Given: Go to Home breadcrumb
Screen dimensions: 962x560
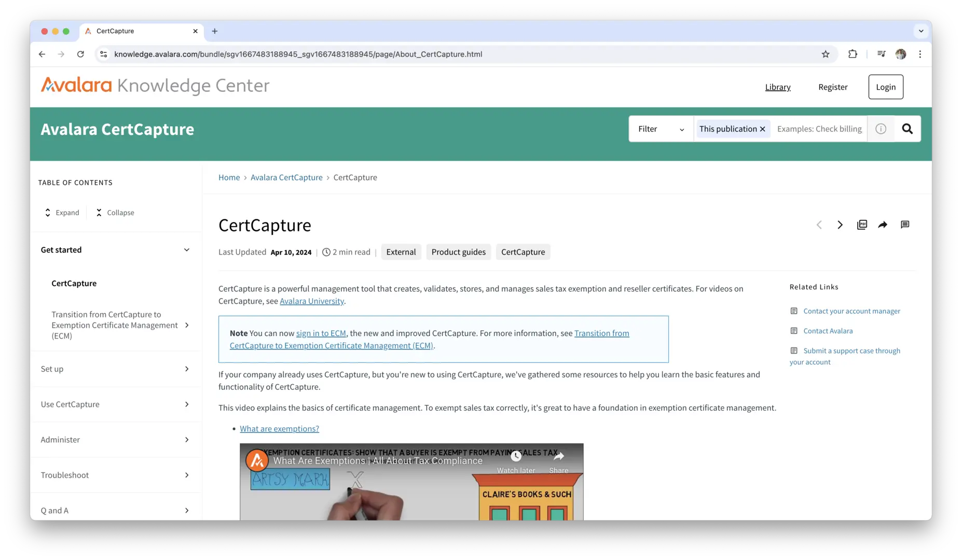Looking at the screenshot, I should (x=229, y=177).
